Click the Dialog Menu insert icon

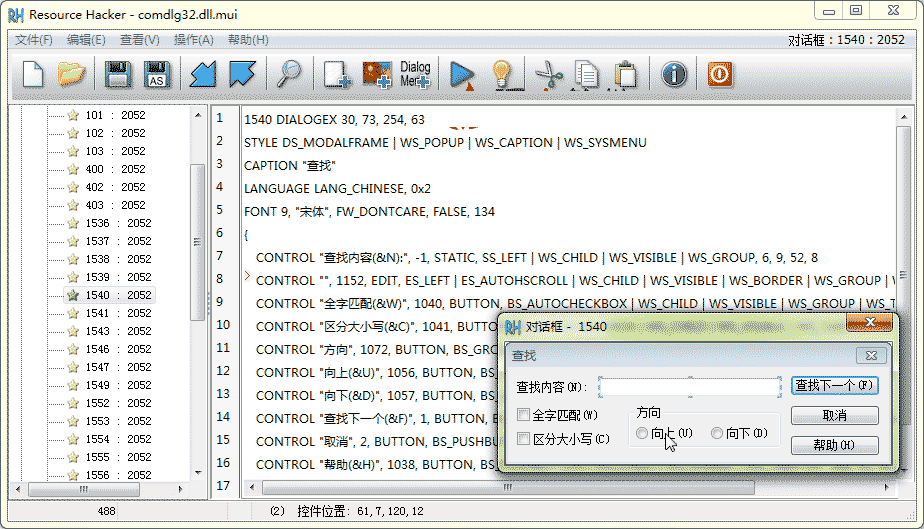(x=415, y=75)
